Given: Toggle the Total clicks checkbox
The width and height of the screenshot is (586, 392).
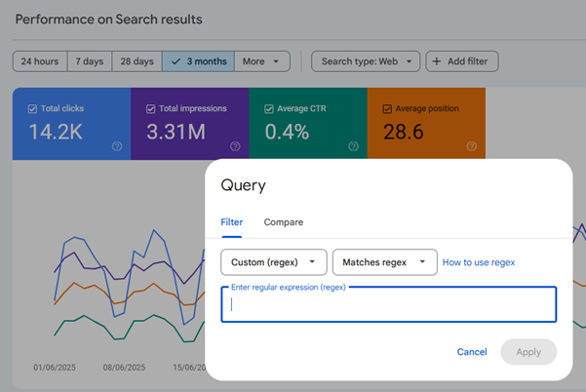Looking at the screenshot, I should pos(32,109).
